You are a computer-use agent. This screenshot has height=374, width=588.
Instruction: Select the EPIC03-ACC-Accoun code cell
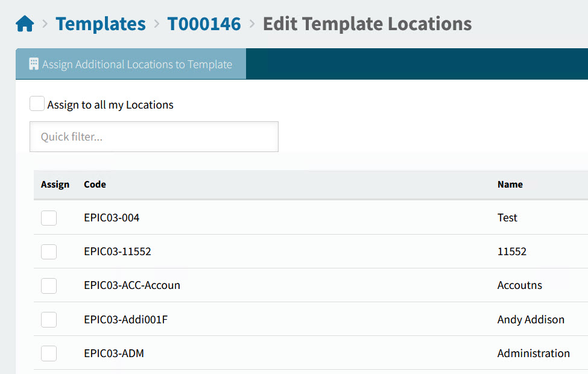131,285
